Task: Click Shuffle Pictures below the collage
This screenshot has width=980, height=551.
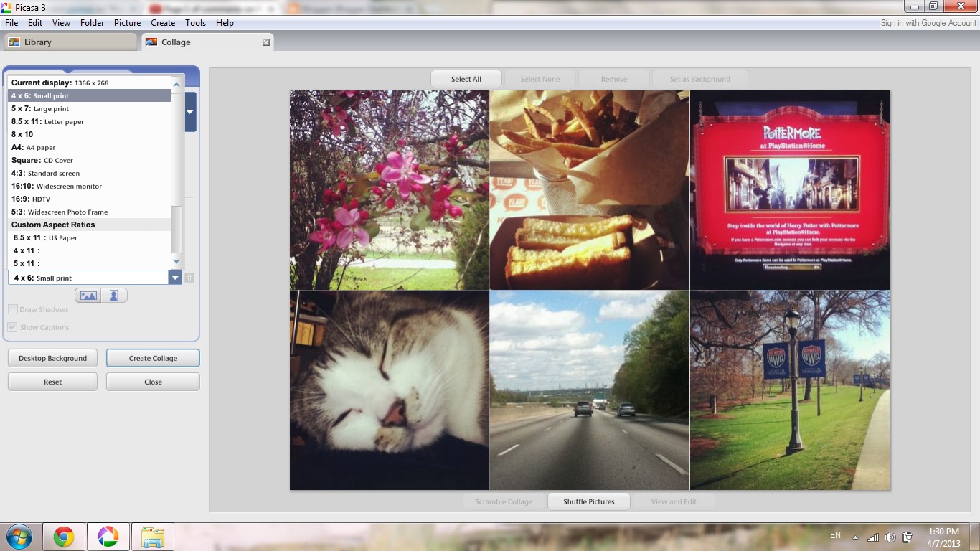Action: pyautogui.click(x=588, y=501)
